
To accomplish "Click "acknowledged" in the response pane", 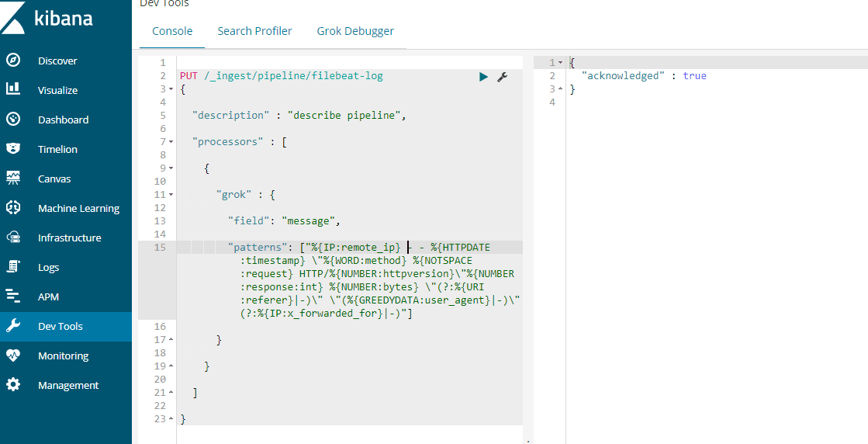I will (623, 76).
